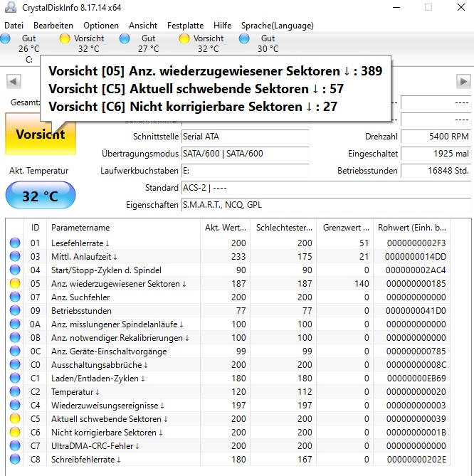
Task: Click raw value 000000000185
Action: click(416, 283)
